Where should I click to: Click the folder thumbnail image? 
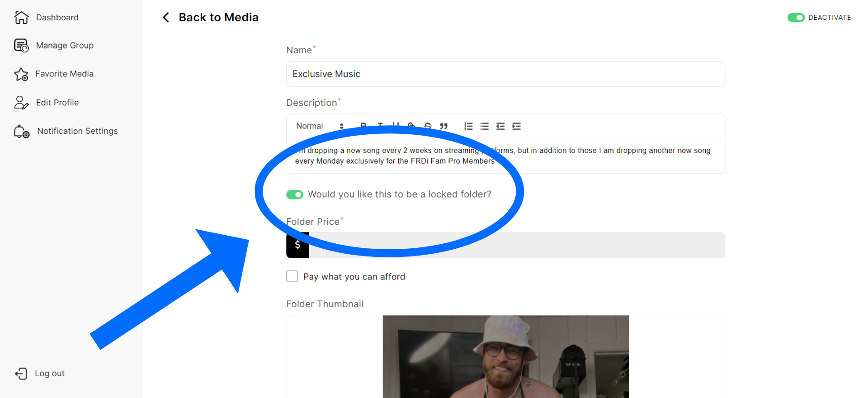505,356
